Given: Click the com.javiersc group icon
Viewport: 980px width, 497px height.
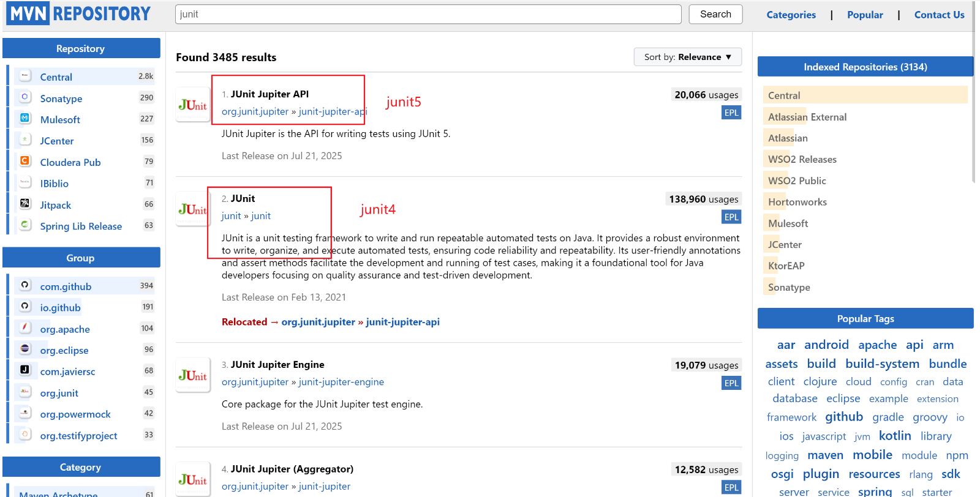Looking at the screenshot, I should point(25,370).
